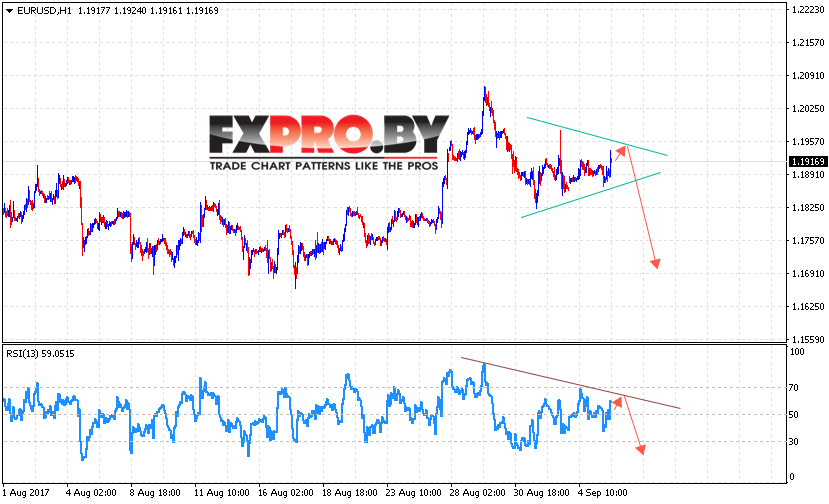The width and height of the screenshot is (829, 504).
Task: Click the 4 Aug 02:00 time axis label
Action: click(x=91, y=492)
